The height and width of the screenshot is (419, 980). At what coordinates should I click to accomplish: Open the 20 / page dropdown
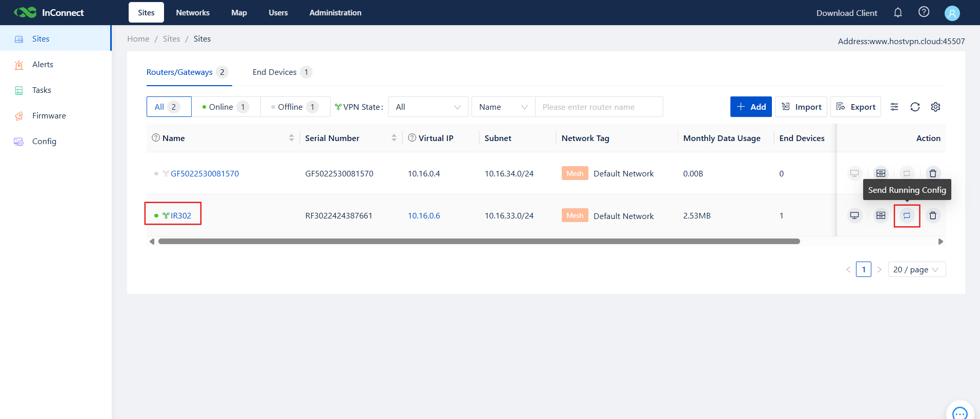pyautogui.click(x=916, y=269)
